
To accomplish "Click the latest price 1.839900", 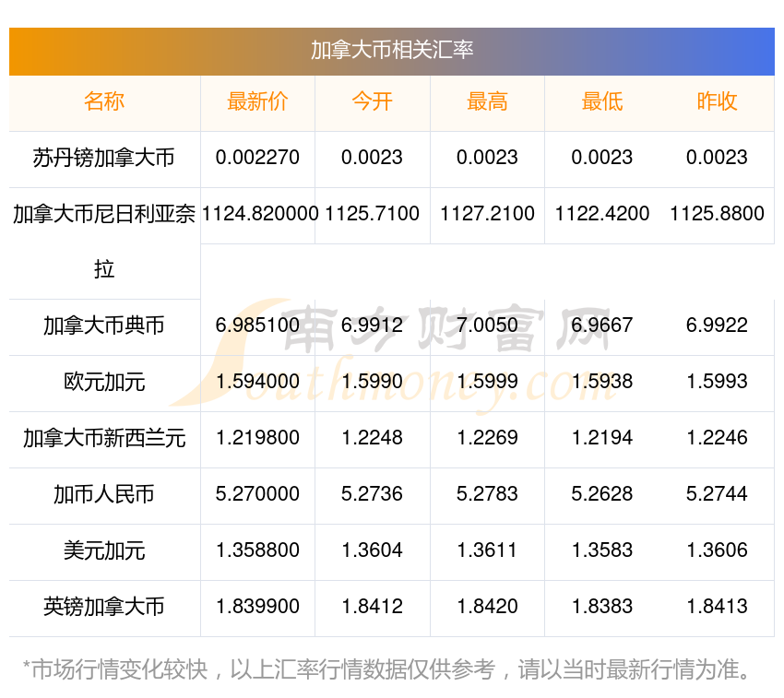I will coord(257,607).
